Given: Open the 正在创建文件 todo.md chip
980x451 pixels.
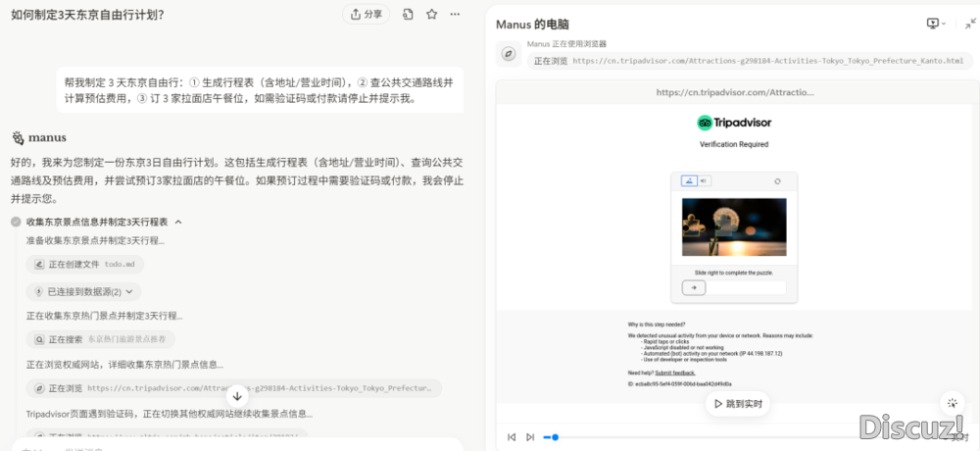Looking at the screenshot, I should click(85, 265).
